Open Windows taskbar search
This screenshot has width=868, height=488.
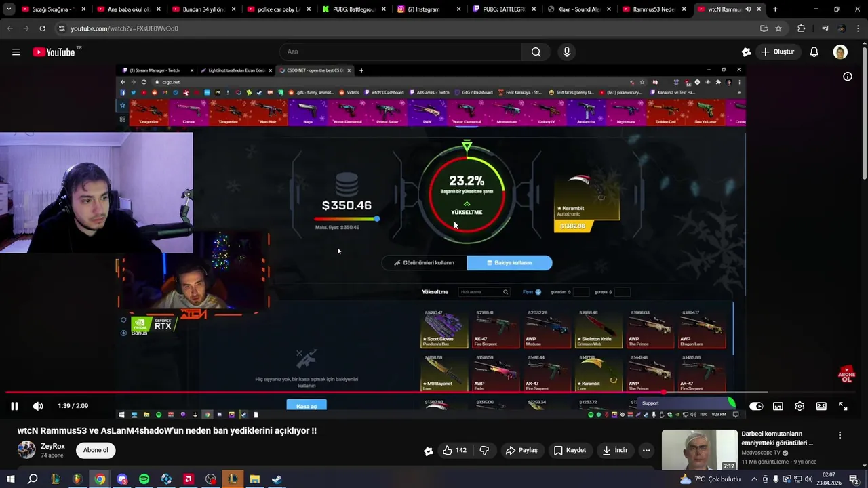33,479
